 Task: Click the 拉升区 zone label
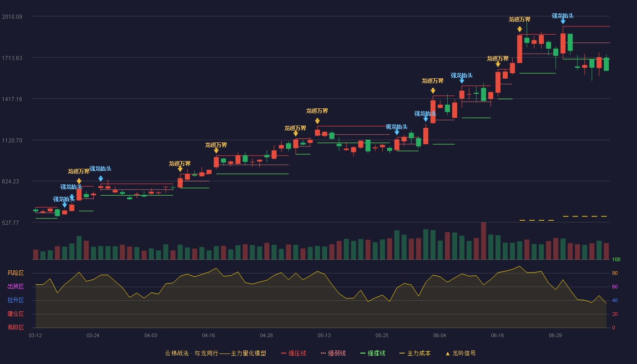coord(15,300)
